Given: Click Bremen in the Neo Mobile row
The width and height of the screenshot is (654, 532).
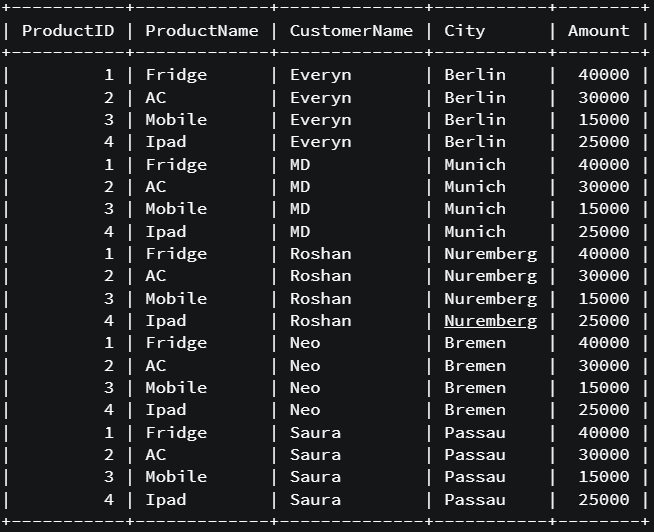Looking at the screenshot, I should coord(475,388).
